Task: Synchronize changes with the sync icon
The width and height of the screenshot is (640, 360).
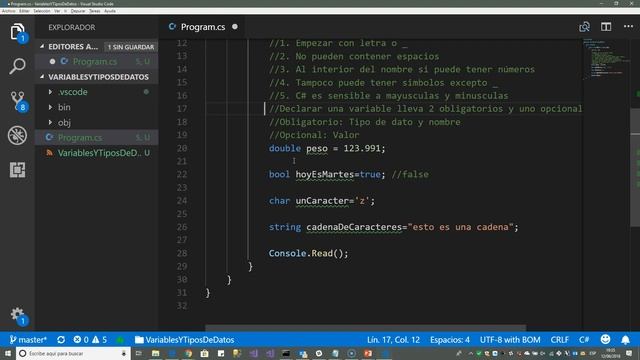Action: [61, 340]
